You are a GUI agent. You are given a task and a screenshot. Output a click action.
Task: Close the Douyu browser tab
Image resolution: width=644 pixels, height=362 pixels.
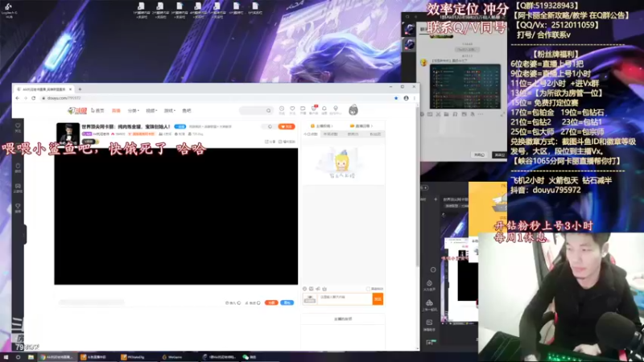click(71, 89)
